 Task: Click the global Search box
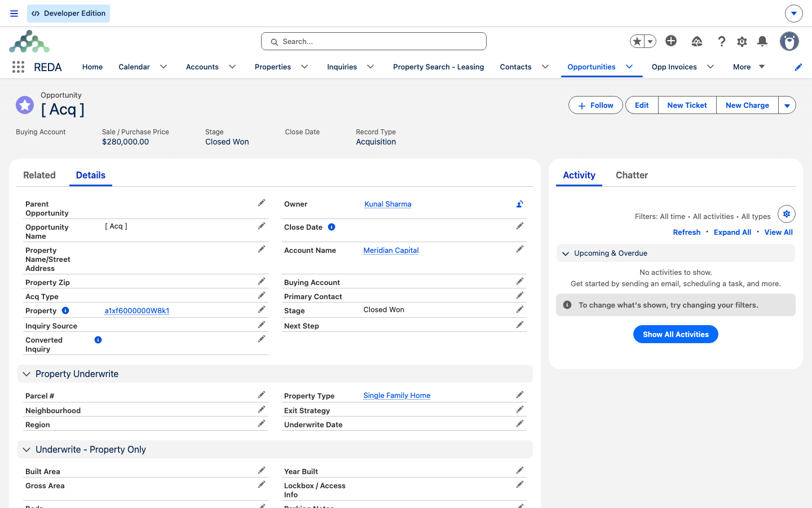point(374,41)
